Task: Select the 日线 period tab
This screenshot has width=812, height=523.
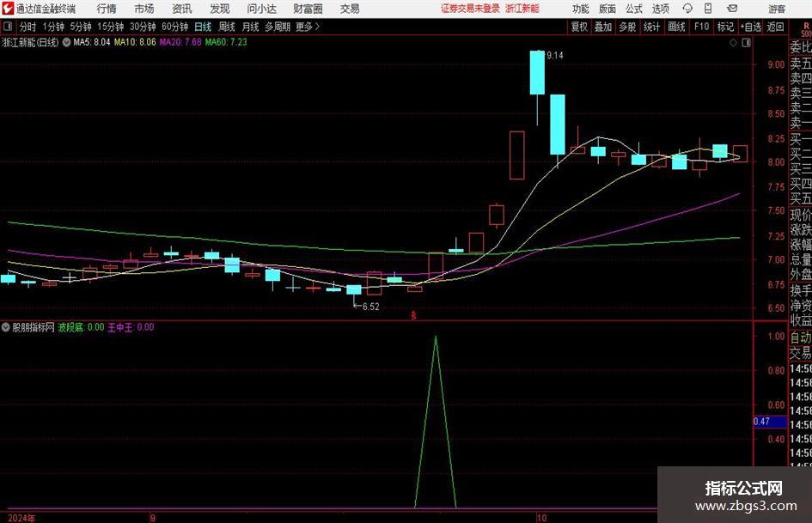Action: pos(203,27)
